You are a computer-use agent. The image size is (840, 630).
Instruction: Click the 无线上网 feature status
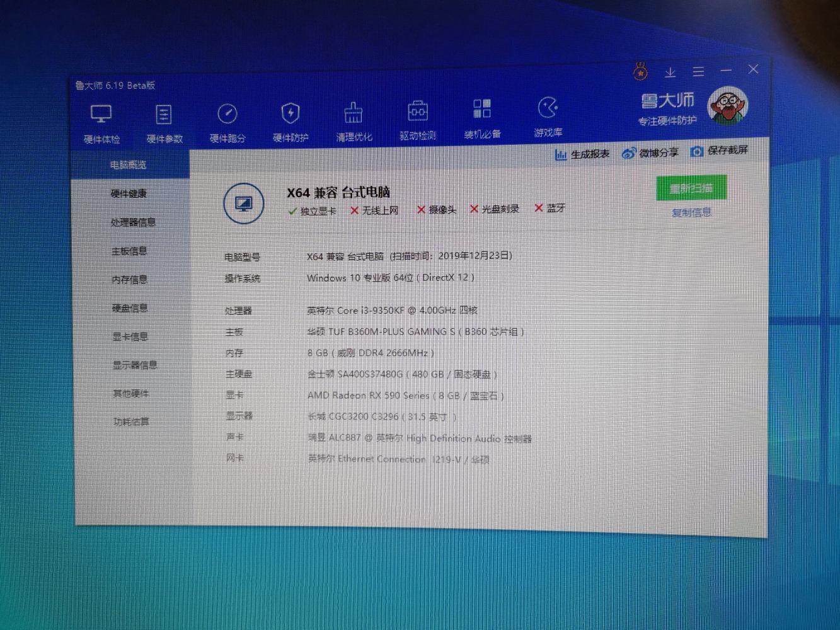point(374,210)
